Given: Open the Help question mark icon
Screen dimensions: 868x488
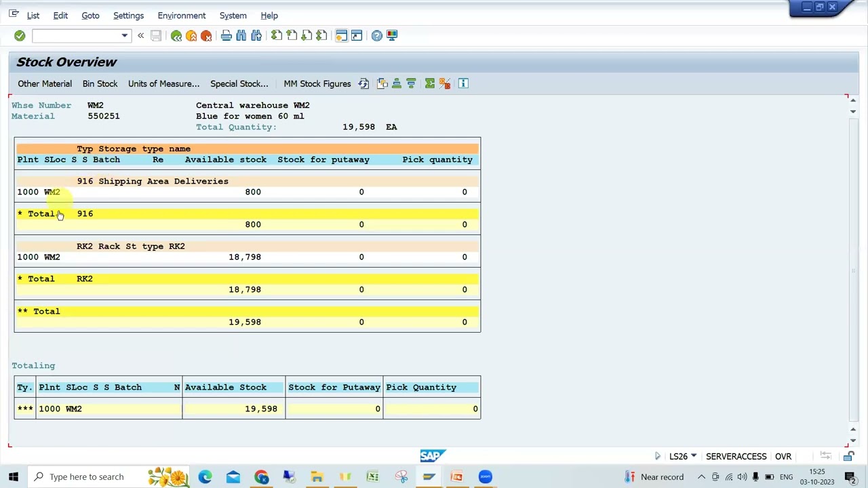Looking at the screenshot, I should point(377,35).
